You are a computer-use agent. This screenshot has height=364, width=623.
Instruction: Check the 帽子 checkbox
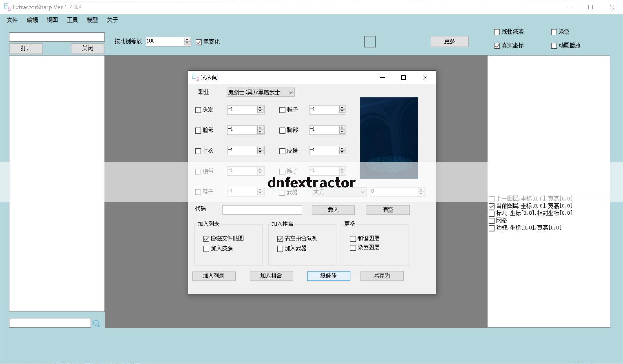tap(282, 110)
